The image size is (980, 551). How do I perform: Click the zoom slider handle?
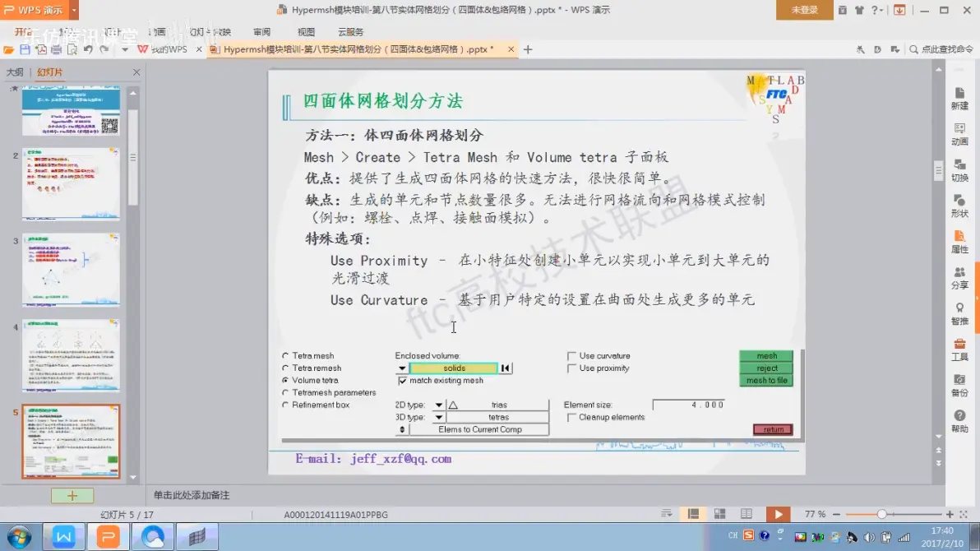coord(881,514)
